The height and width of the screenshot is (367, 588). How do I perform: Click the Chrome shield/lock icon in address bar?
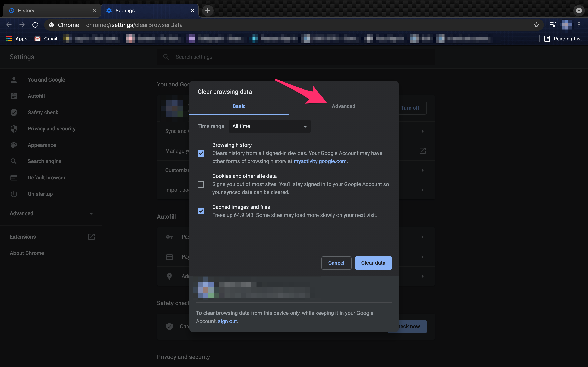pyautogui.click(x=51, y=24)
